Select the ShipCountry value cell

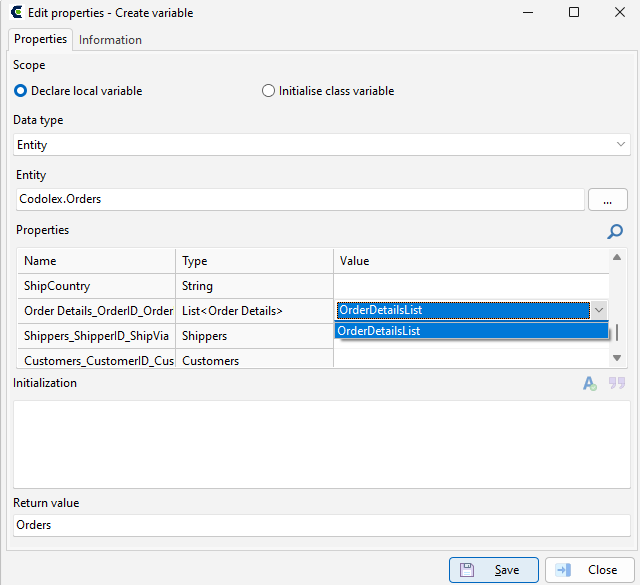pos(471,286)
